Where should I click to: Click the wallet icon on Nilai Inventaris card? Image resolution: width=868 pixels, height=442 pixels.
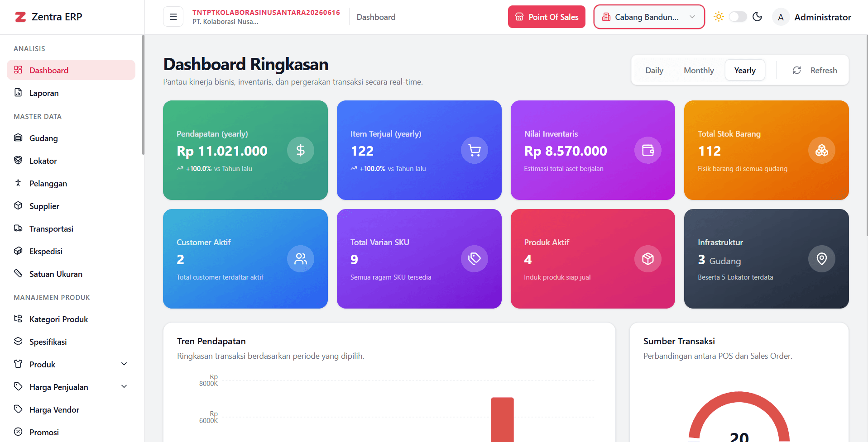(x=648, y=150)
